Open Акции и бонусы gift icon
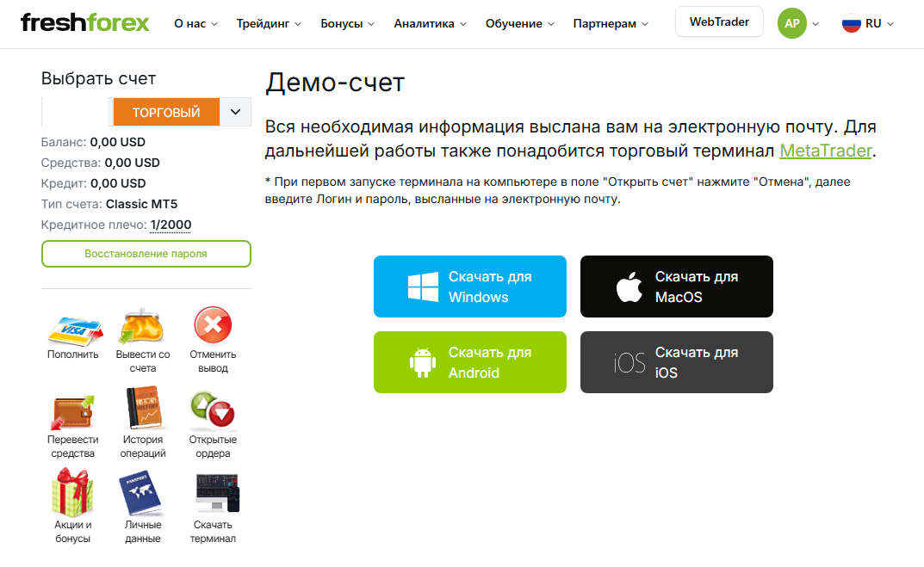 click(72, 492)
